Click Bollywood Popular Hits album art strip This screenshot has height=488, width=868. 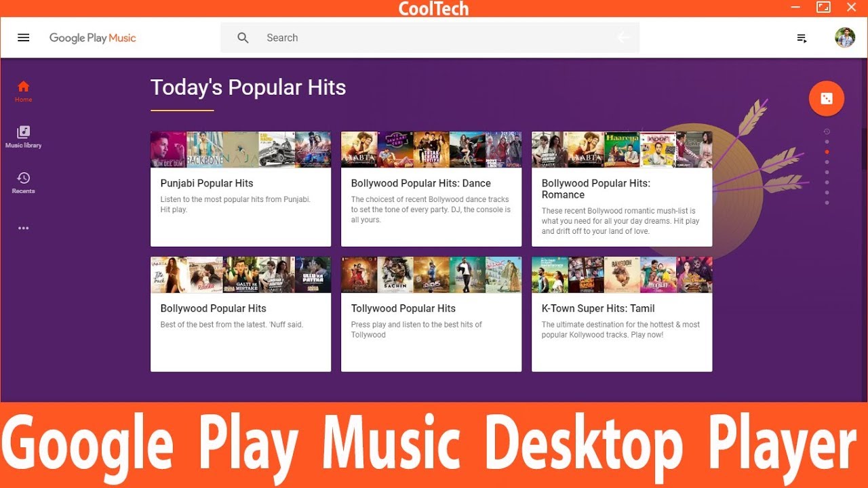point(241,274)
